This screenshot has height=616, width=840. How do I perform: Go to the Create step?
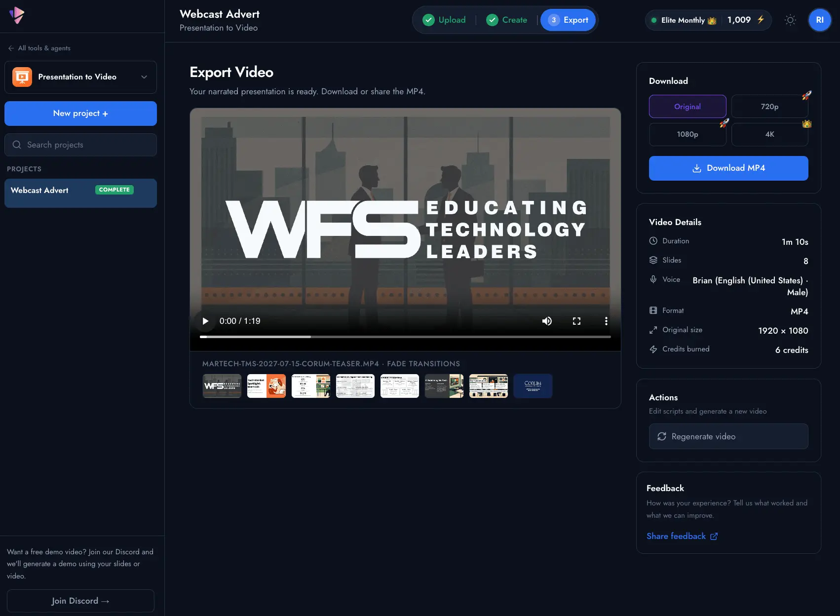[507, 20]
